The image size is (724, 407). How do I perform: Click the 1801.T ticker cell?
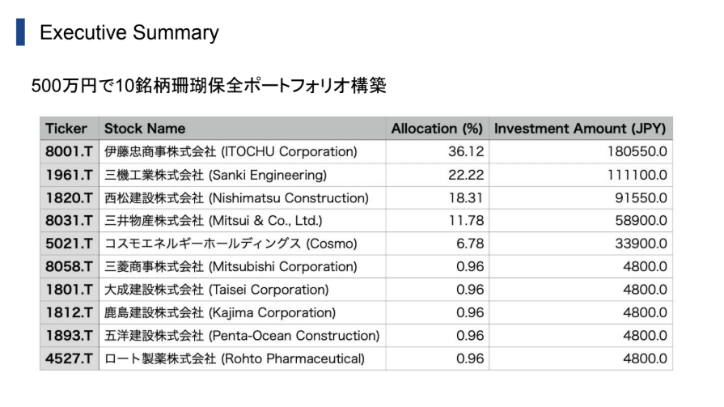[68, 289]
